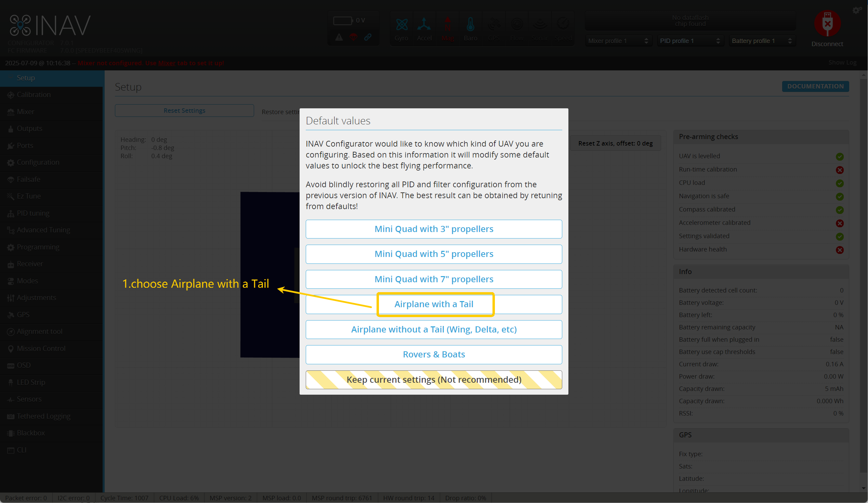Click the Disconnect USB icon
This screenshot has width=868, height=503.
[x=827, y=23]
